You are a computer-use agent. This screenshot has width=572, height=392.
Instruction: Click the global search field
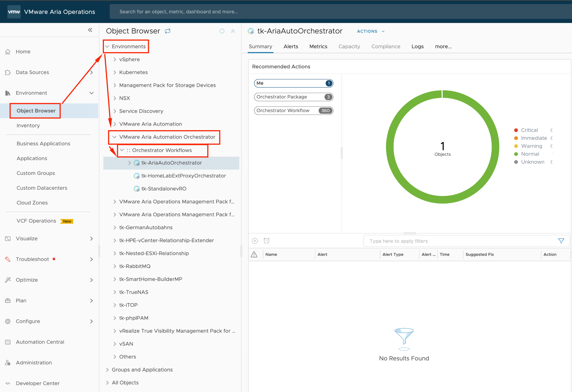pyautogui.click(x=341, y=12)
